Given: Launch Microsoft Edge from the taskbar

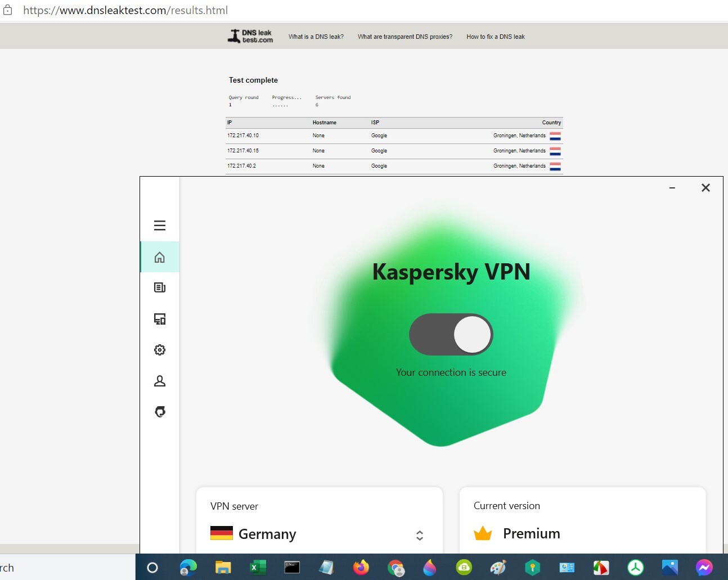Looking at the screenshot, I should 188,568.
